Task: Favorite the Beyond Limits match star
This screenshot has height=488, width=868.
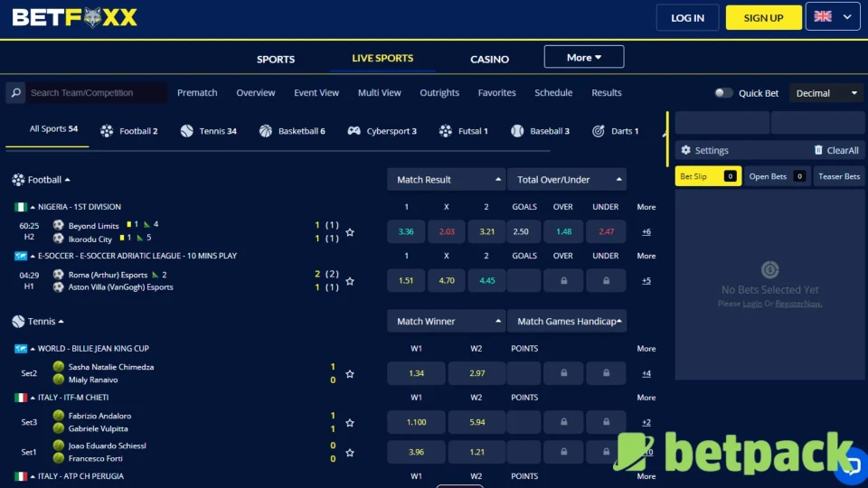Action: (350, 232)
